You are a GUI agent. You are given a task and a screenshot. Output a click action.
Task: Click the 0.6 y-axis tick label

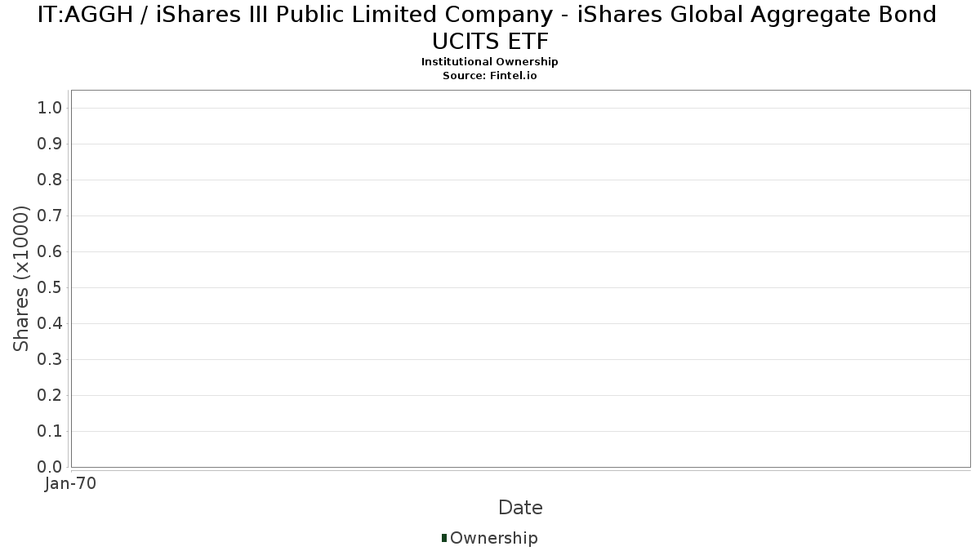[50, 252]
